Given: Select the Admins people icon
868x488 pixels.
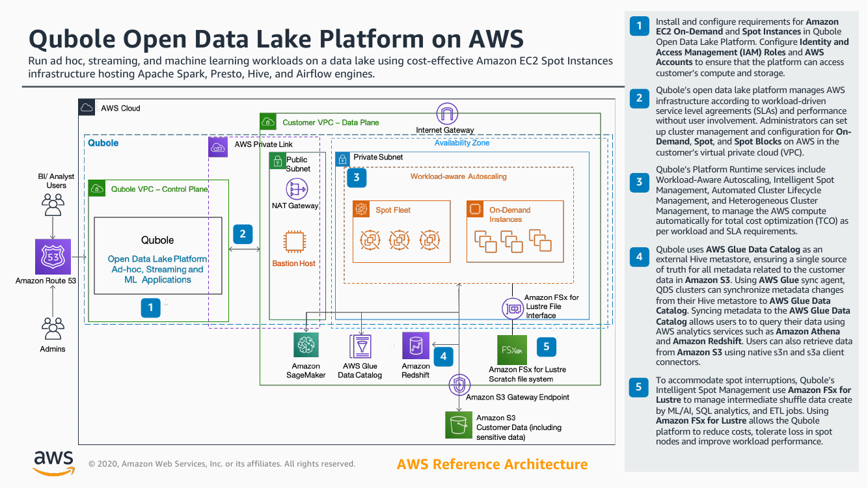Looking at the screenshot, I should [53, 328].
